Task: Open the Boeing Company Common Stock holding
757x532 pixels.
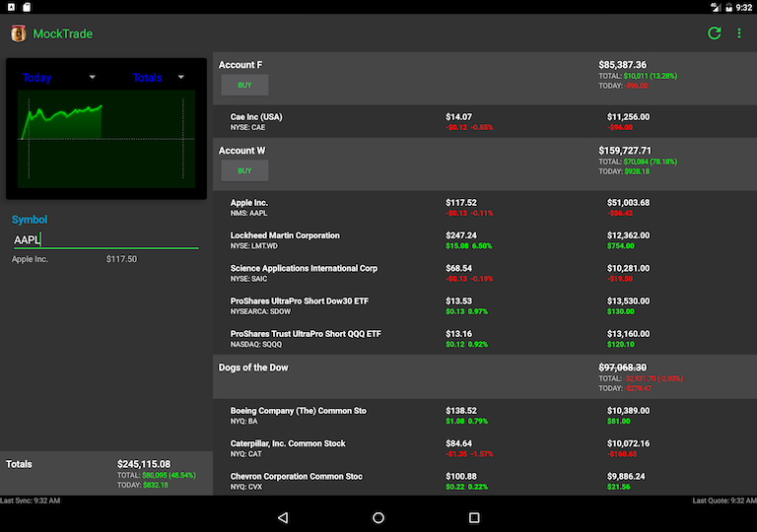Action: click(485, 416)
